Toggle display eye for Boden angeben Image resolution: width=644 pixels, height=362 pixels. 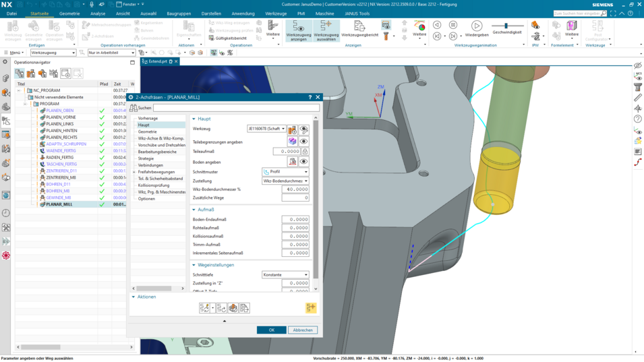pyautogui.click(x=304, y=162)
